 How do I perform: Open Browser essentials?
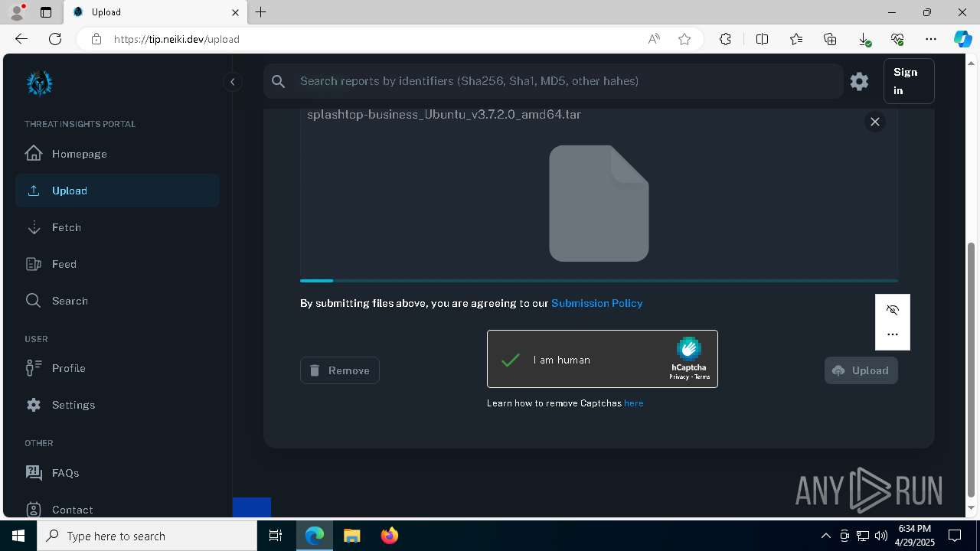(897, 39)
